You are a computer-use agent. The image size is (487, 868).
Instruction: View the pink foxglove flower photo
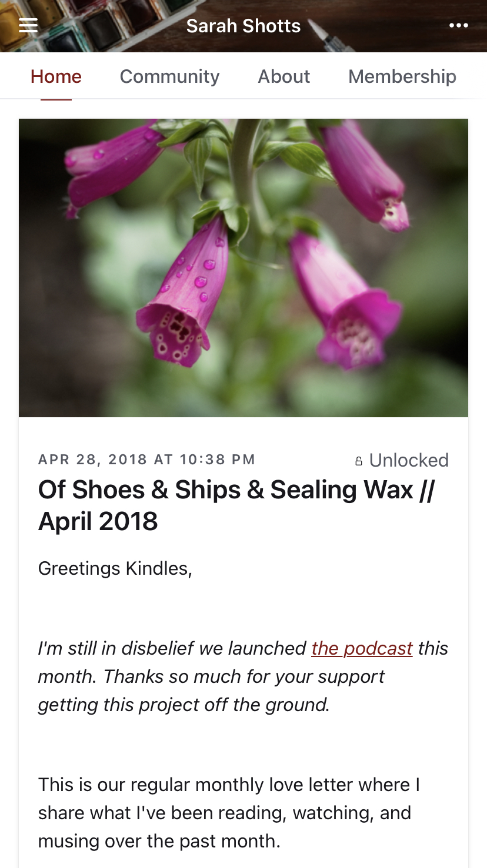pyautogui.click(x=243, y=267)
